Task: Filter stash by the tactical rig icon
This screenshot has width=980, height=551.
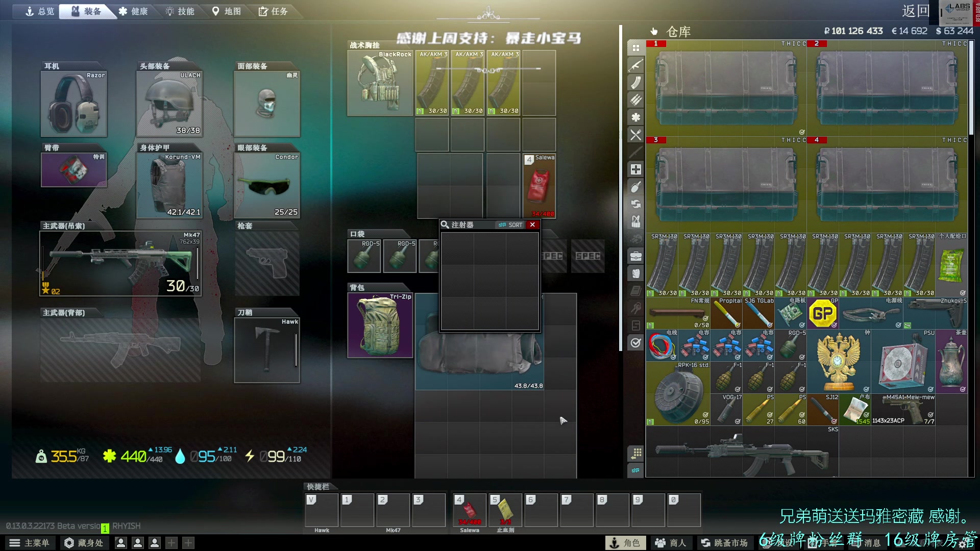Action: coord(635,221)
